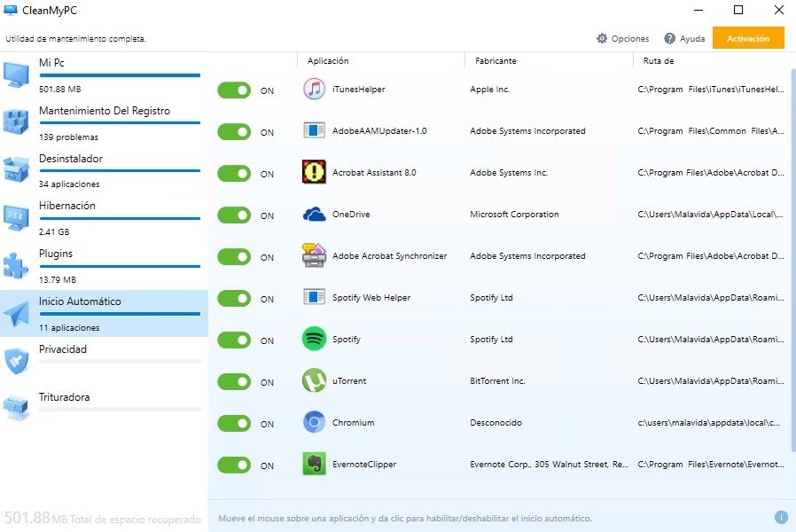
Task: Click the CleanMyPC title bar logo
Action: pyautogui.click(x=11, y=10)
